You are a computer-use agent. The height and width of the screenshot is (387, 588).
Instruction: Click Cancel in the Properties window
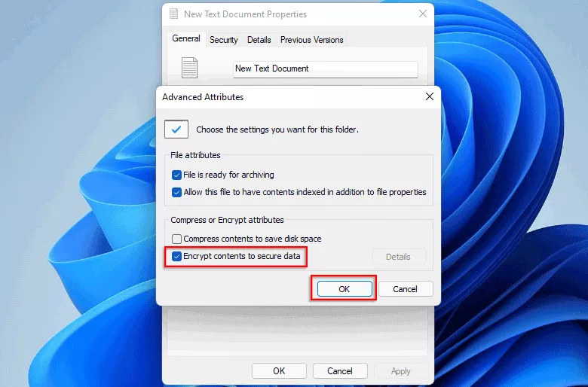pos(340,371)
